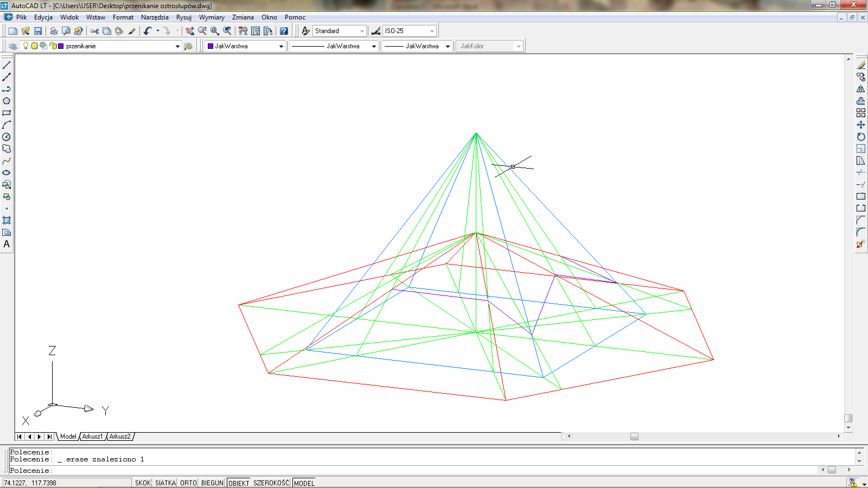Image resolution: width=868 pixels, height=488 pixels.
Task: Select the Hatch tool
Action: [x=7, y=220]
